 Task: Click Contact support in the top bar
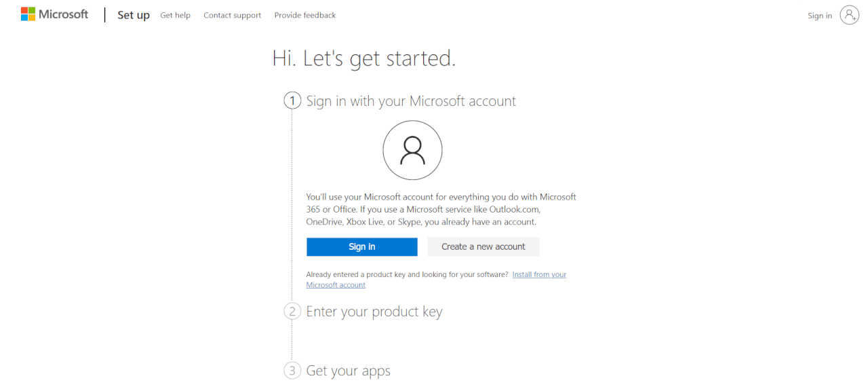coord(232,15)
